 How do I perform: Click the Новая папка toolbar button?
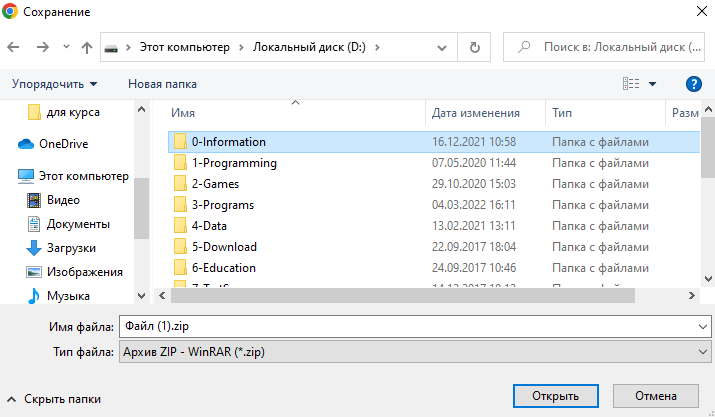(x=162, y=84)
